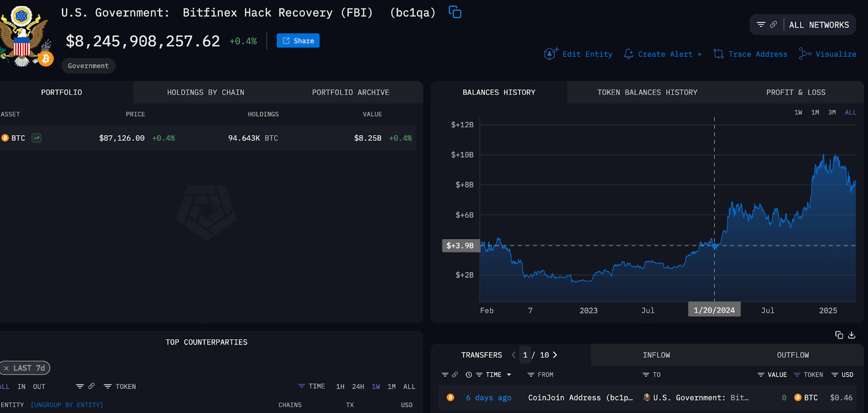
Task: Click the Trace Address path icon
Action: pos(718,54)
